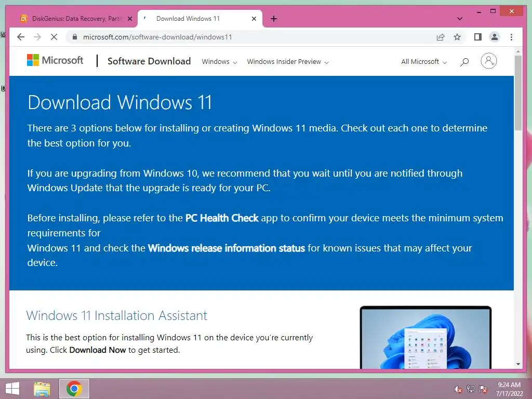Click the Download Windows 11 heading
The image size is (532, 399).
coord(120,102)
